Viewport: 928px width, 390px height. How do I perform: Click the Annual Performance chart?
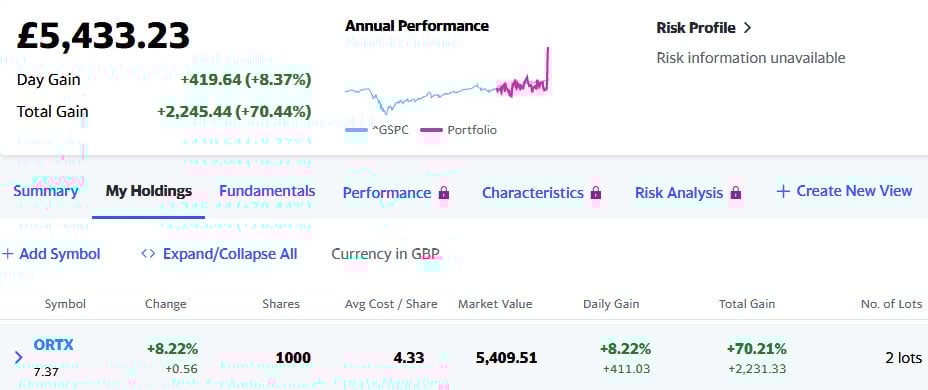pos(447,82)
